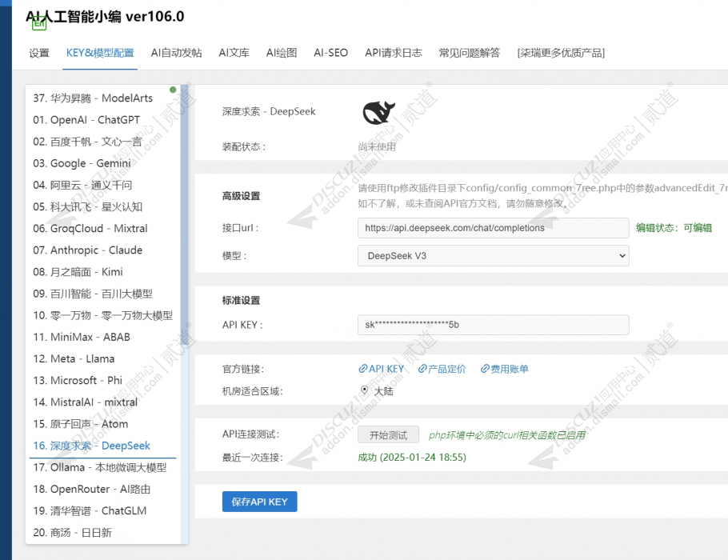The height and width of the screenshot is (560, 728).
Task: Open the AI自动发帖 tab
Action: 177,53
